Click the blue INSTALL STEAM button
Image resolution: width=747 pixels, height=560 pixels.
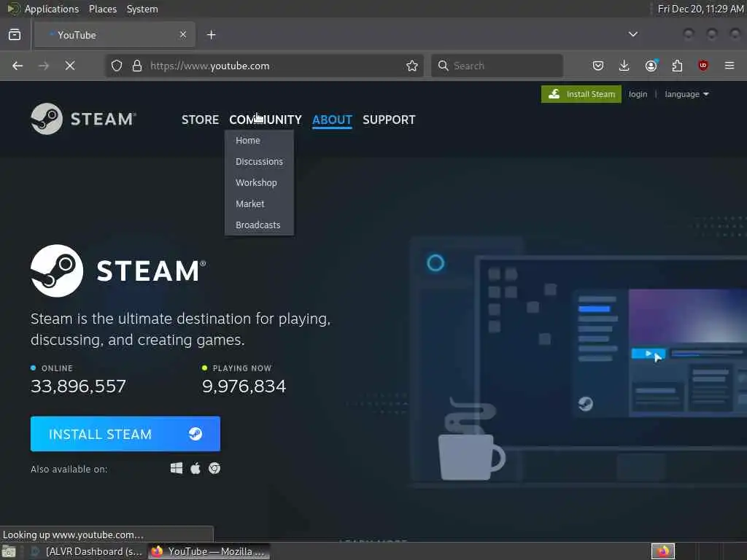click(125, 434)
